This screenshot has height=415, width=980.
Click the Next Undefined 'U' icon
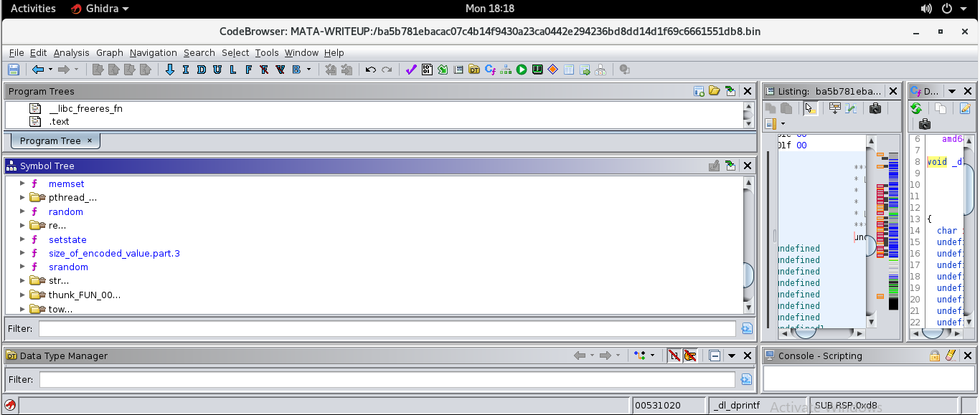[x=217, y=70]
